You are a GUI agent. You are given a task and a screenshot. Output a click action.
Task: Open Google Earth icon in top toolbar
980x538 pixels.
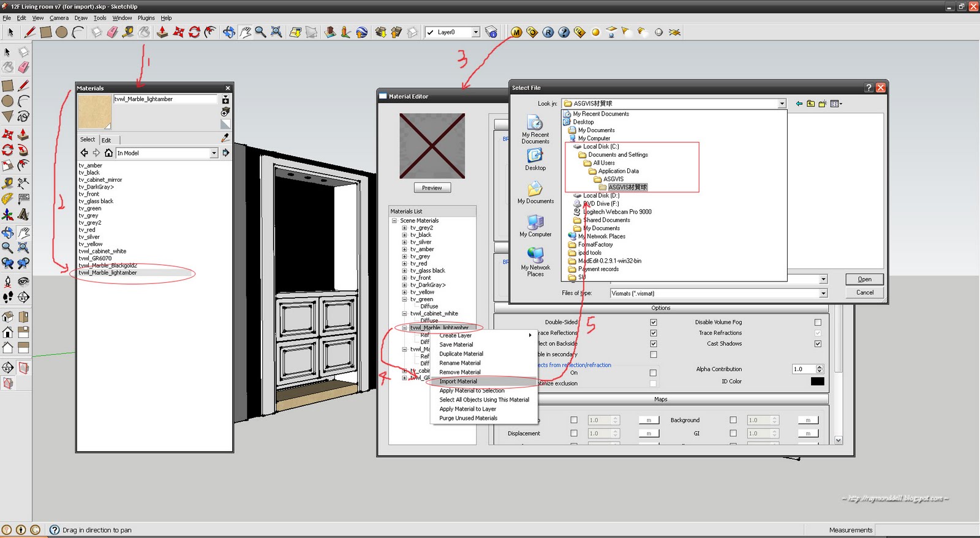pos(361,32)
